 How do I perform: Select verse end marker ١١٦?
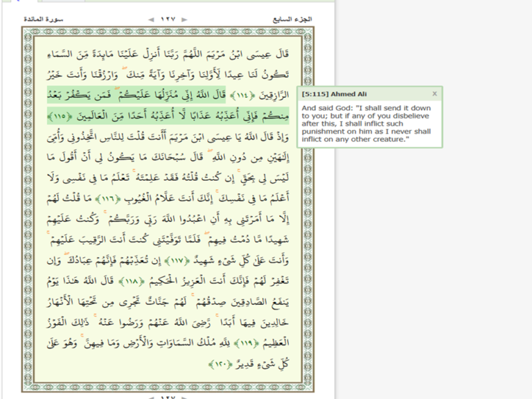coord(108,199)
